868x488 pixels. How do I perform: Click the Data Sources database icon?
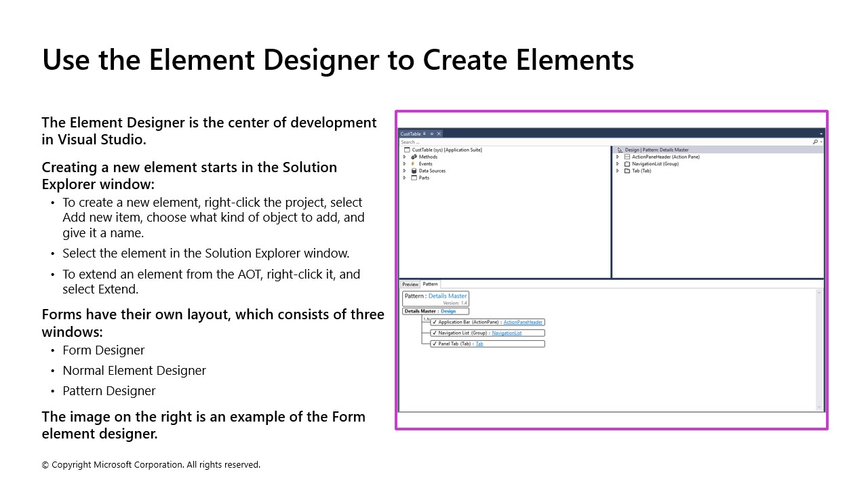pyautogui.click(x=414, y=170)
